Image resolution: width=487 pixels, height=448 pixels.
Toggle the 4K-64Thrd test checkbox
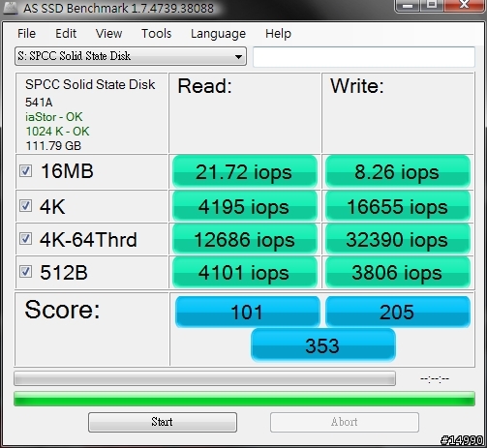tap(25, 239)
